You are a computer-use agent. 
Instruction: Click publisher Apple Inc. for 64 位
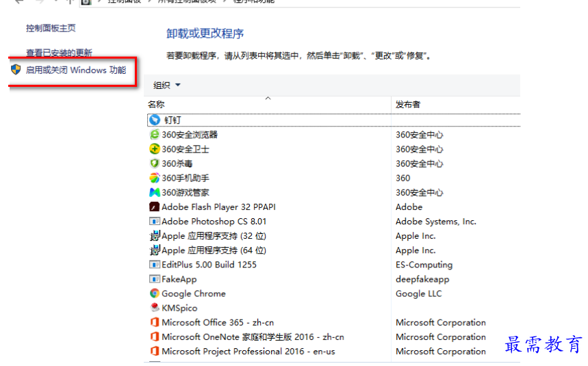(x=416, y=250)
